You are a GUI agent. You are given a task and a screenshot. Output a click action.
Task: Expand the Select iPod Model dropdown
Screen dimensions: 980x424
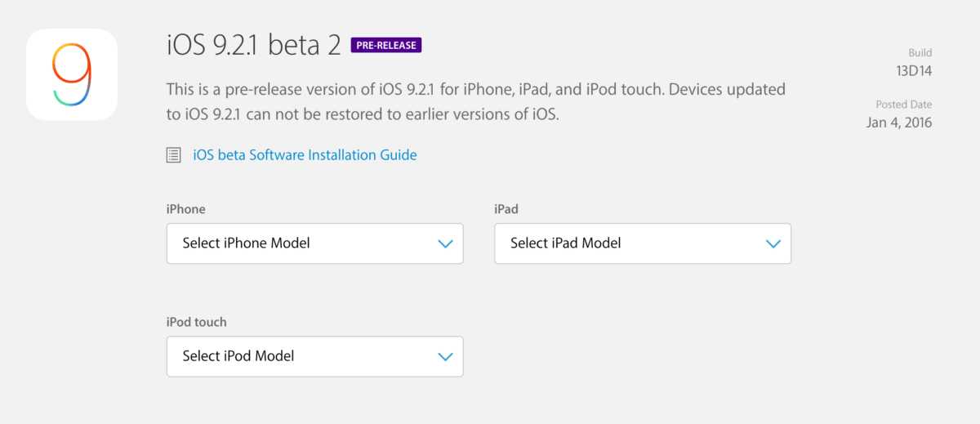click(x=314, y=356)
